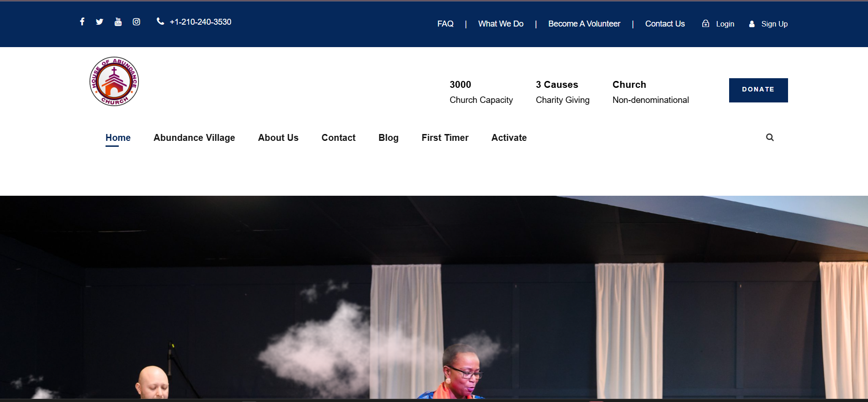Image resolution: width=868 pixels, height=402 pixels.
Task: Open Contact Us in top bar
Action: (x=665, y=24)
